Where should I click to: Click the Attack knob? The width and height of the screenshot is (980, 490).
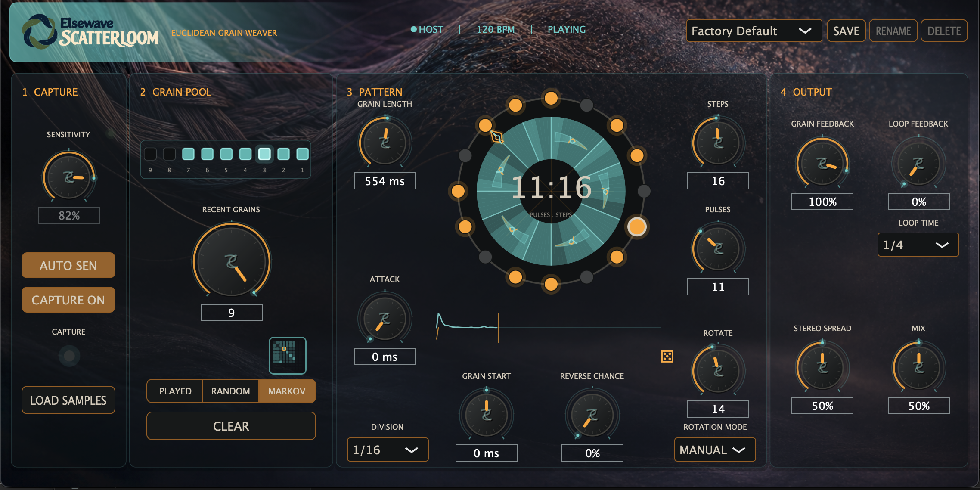coord(385,319)
